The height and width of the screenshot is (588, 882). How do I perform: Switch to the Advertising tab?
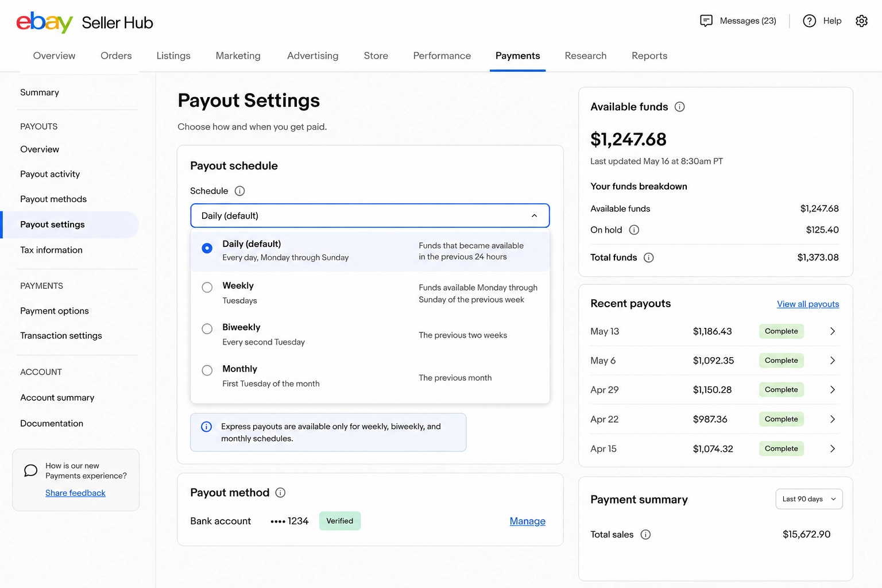(x=313, y=56)
